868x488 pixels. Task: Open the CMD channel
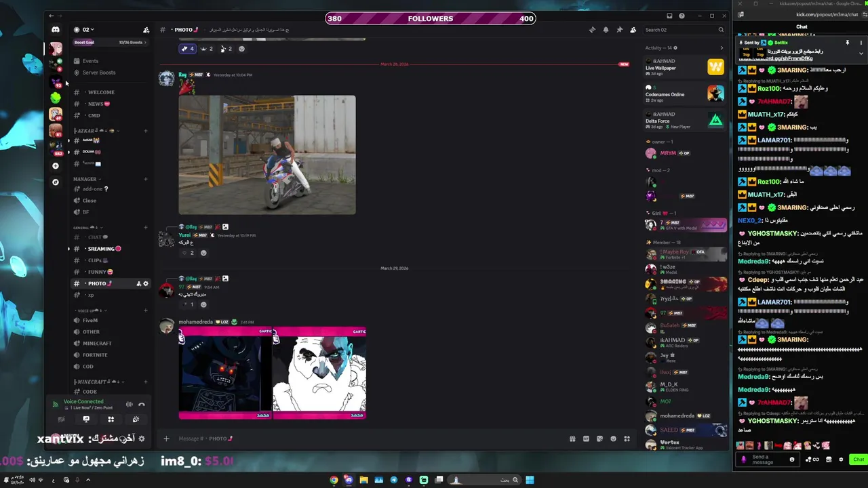point(108,116)
